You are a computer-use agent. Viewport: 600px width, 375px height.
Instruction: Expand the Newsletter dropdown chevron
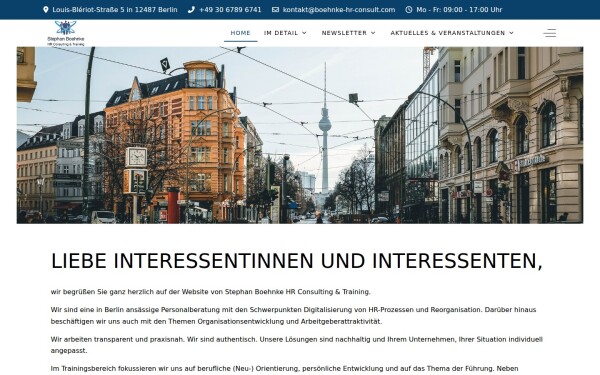point(373,33)
